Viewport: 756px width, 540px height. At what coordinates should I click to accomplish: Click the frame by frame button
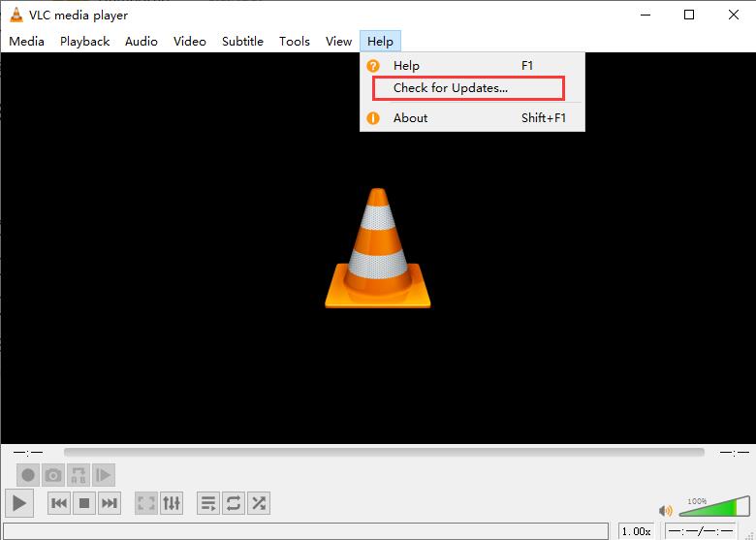coord(103,475)
